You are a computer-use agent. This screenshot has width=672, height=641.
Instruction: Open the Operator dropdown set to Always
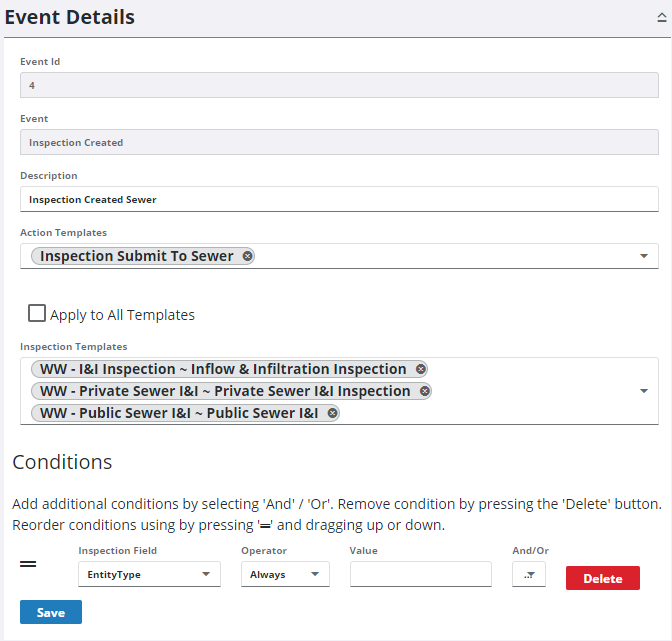285,574
